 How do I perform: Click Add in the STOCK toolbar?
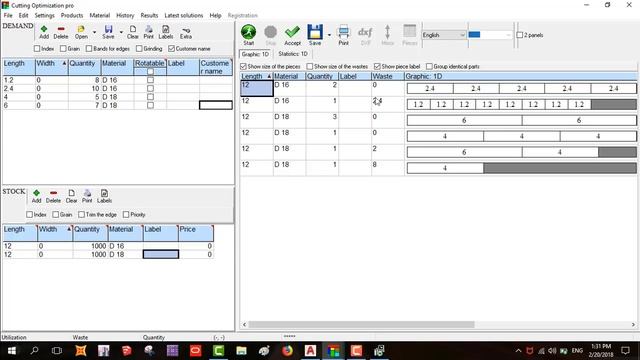pos(36,196)
